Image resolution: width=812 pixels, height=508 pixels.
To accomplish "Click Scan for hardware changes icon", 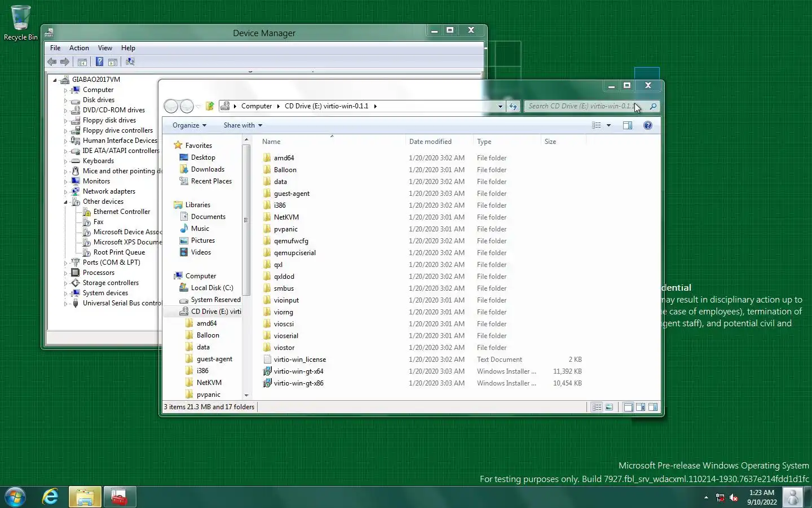I will (130, 62).
